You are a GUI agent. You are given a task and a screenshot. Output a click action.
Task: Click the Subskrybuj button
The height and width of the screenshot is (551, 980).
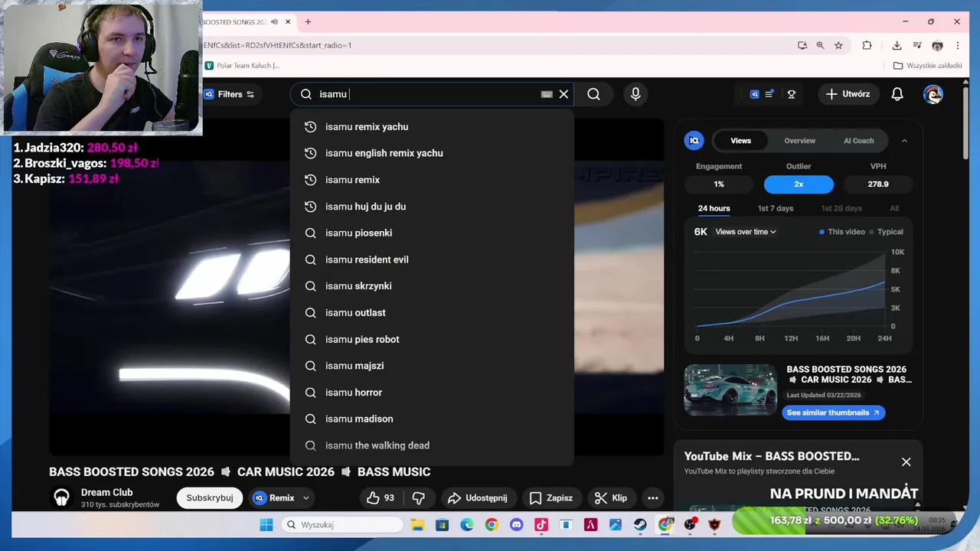tap(210, 497)
